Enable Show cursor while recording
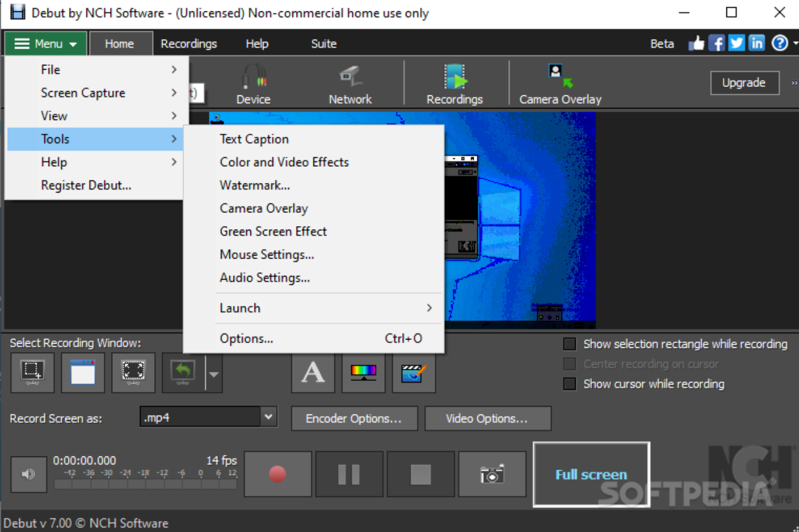The width and height of the screenshot is (799, 532). [x=569, y=384]
